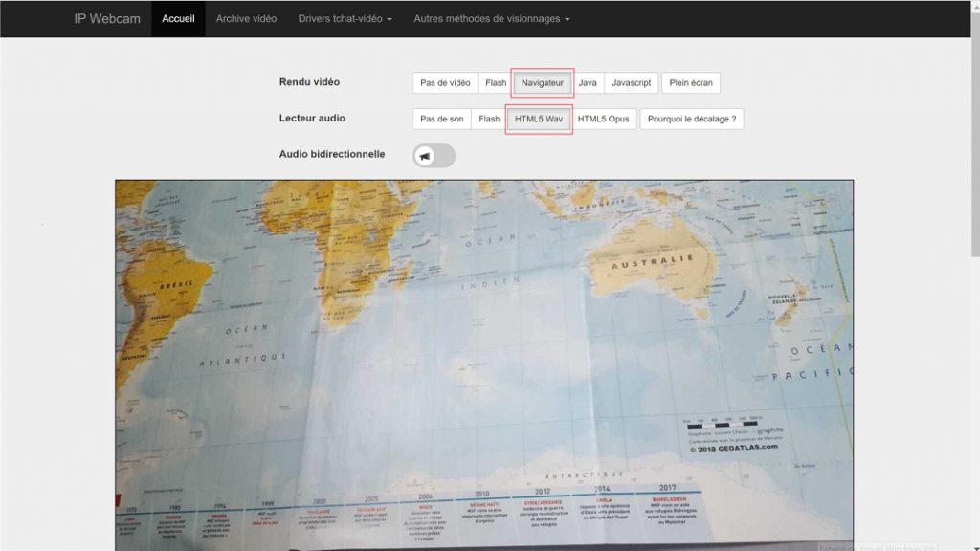Select Pas de vidéo option
The width and height of the screenshot is (980, 551).
(445, 83)
